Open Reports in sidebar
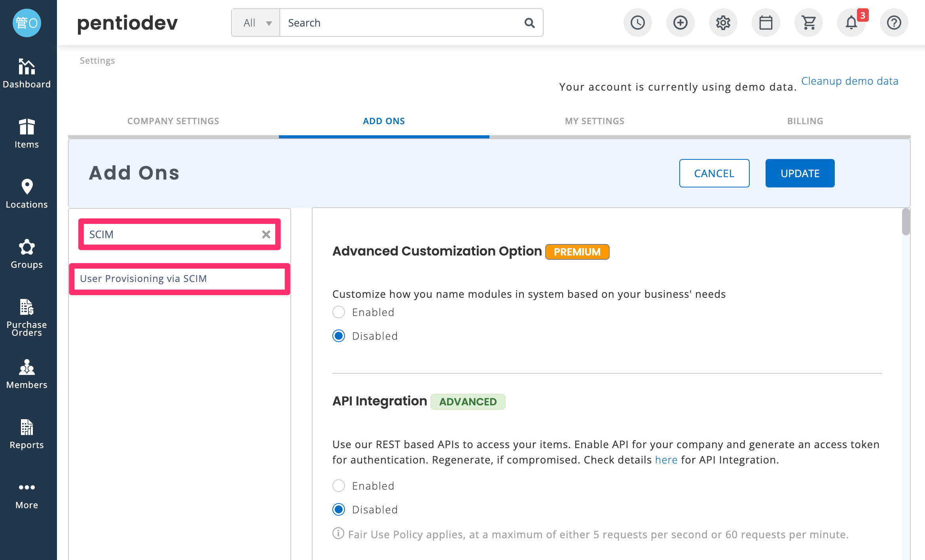The height and width of the screenshot is (560, 925). point(27,434)
